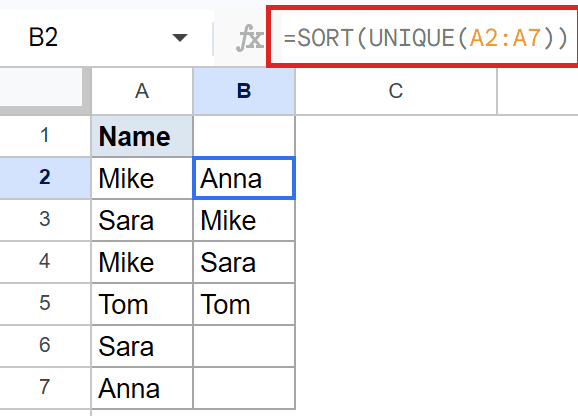This screenshot has height=416, width=578.
Task: Select empty cell B6
Action: click(244, 346)
